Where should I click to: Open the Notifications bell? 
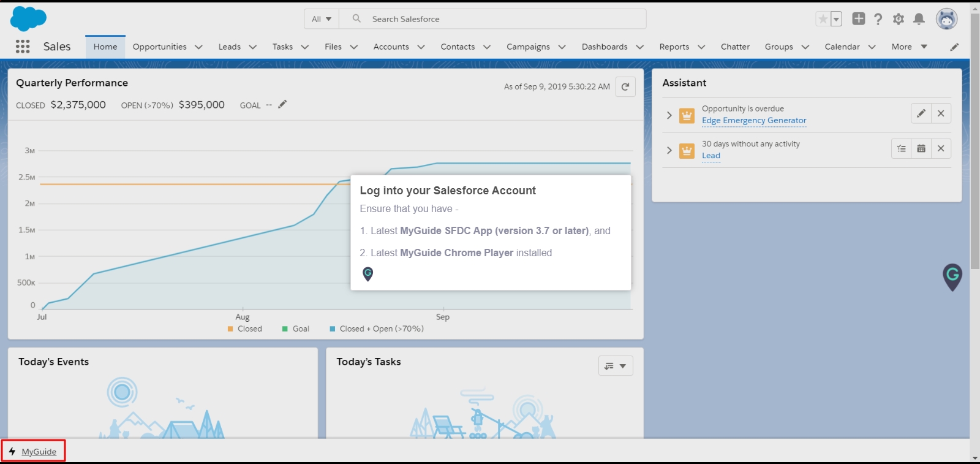coord(919,19)
